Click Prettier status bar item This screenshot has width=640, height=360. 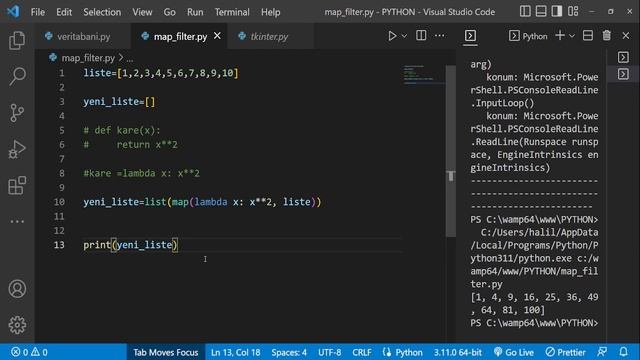[x=565, y=352]
